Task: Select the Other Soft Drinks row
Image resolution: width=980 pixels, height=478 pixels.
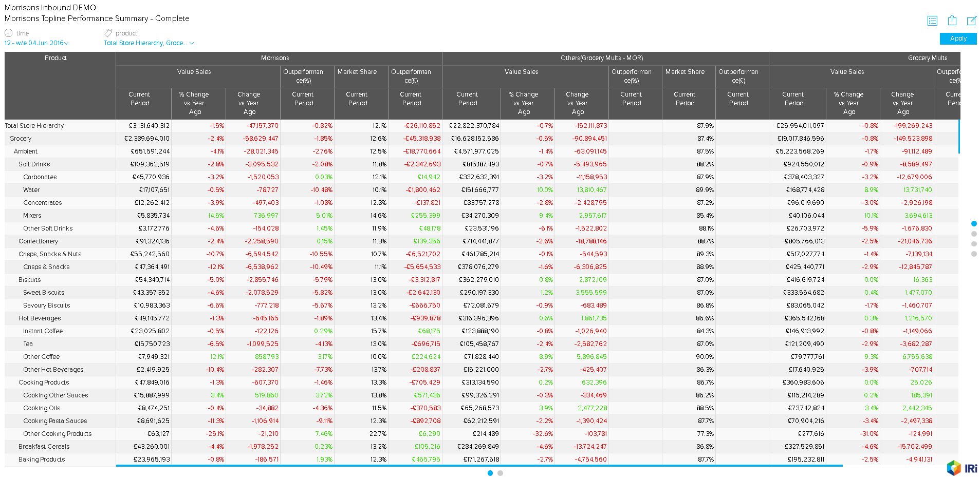Action: pos(482,228)
